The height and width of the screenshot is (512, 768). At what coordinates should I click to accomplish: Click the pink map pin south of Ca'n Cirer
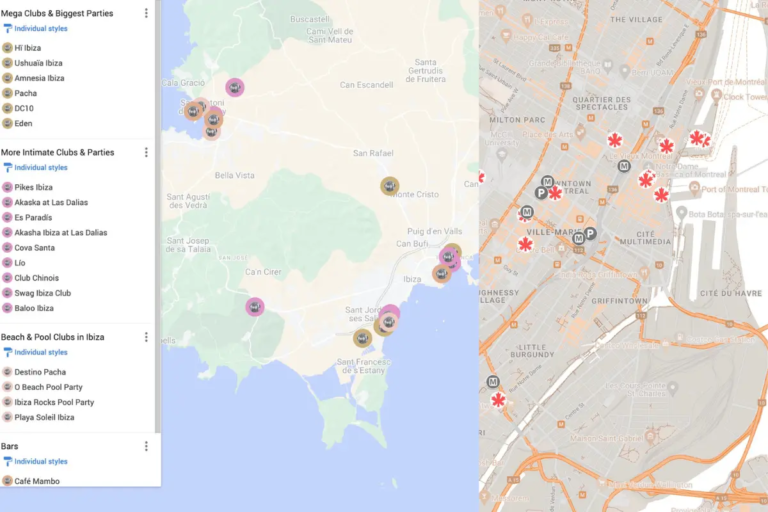(x=255, y=307)
